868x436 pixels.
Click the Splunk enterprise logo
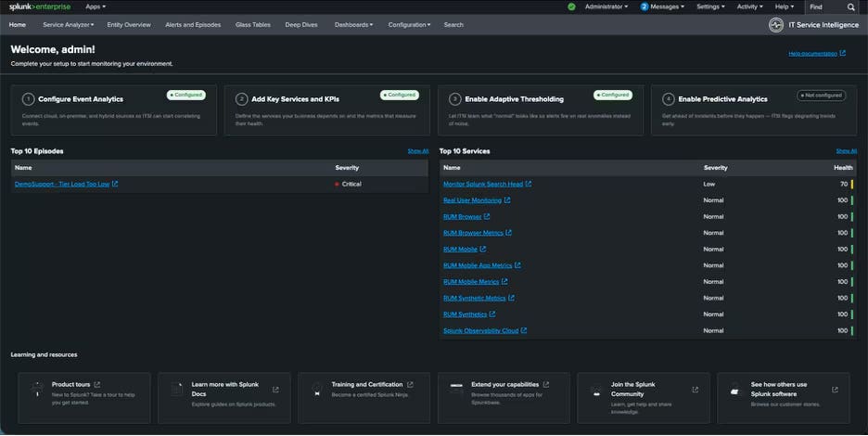point(39,6)
